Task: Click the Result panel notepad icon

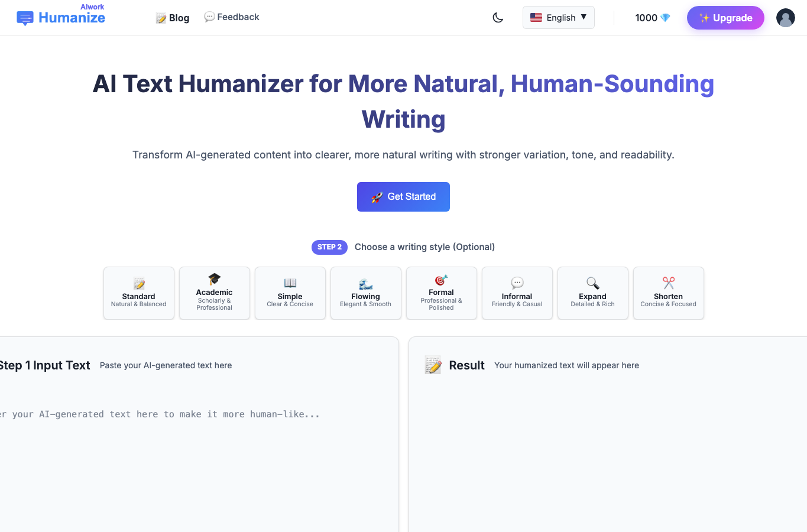Action: pyautogui.click(x=433, y=365)
